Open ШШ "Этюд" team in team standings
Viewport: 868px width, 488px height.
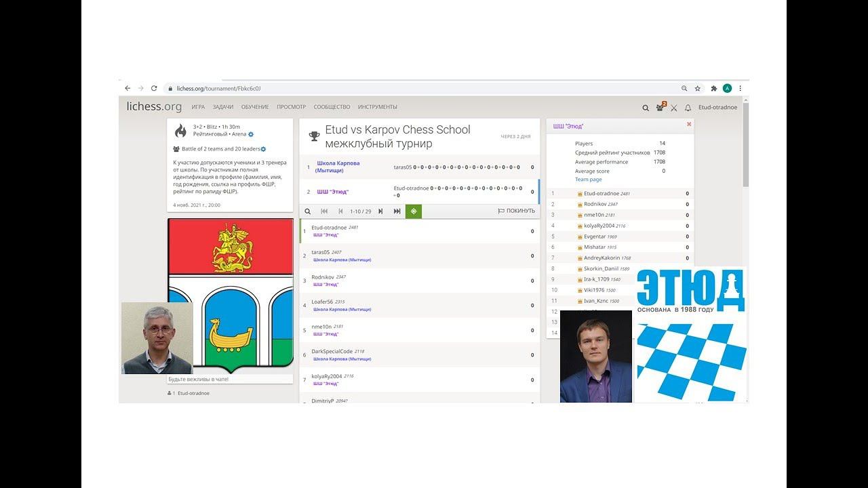click(x=333, y=192)
